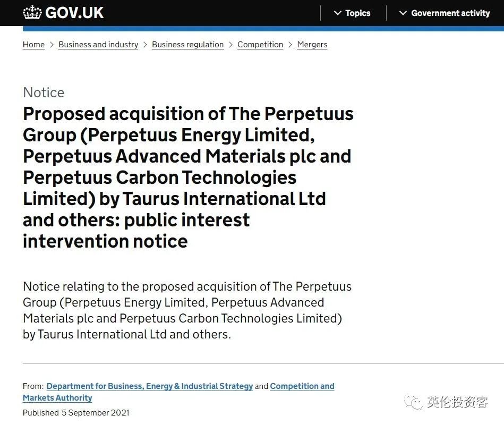Select the 'Notice' label above the title
504x424 pixels.
click(44, 92)
